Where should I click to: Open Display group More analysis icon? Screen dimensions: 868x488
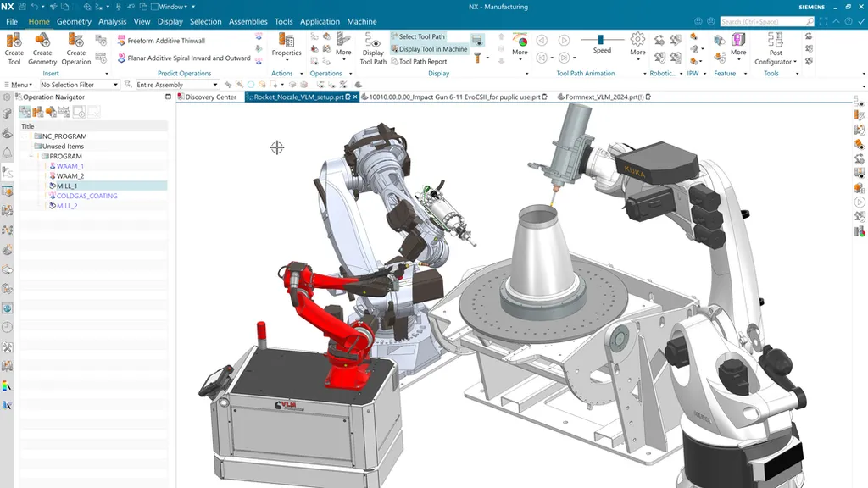pyautogui.click(x=520, y=46)
